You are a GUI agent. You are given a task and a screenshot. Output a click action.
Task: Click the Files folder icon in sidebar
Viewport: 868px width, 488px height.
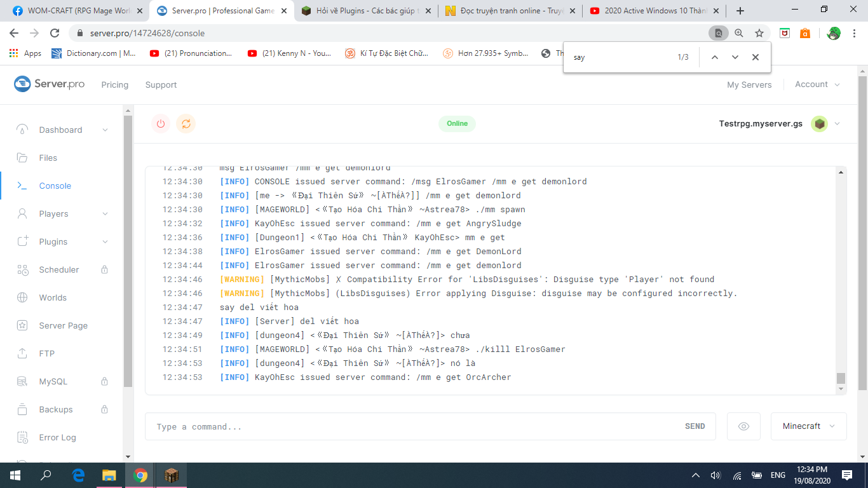[22, 158]
